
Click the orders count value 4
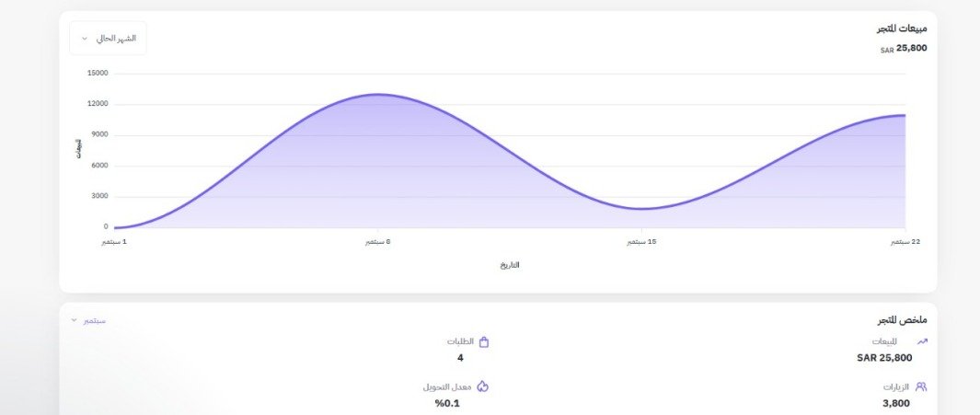click(x=461, y=358)
